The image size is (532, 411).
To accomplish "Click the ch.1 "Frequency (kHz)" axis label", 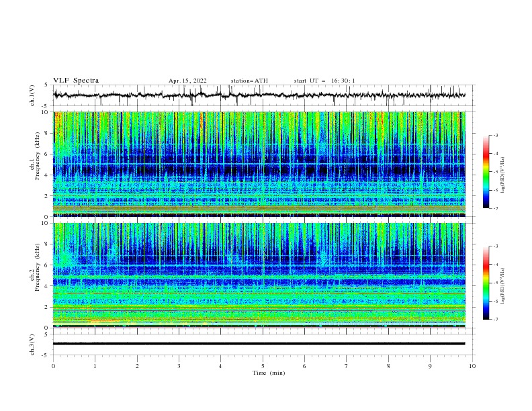I will click(37, 156).
